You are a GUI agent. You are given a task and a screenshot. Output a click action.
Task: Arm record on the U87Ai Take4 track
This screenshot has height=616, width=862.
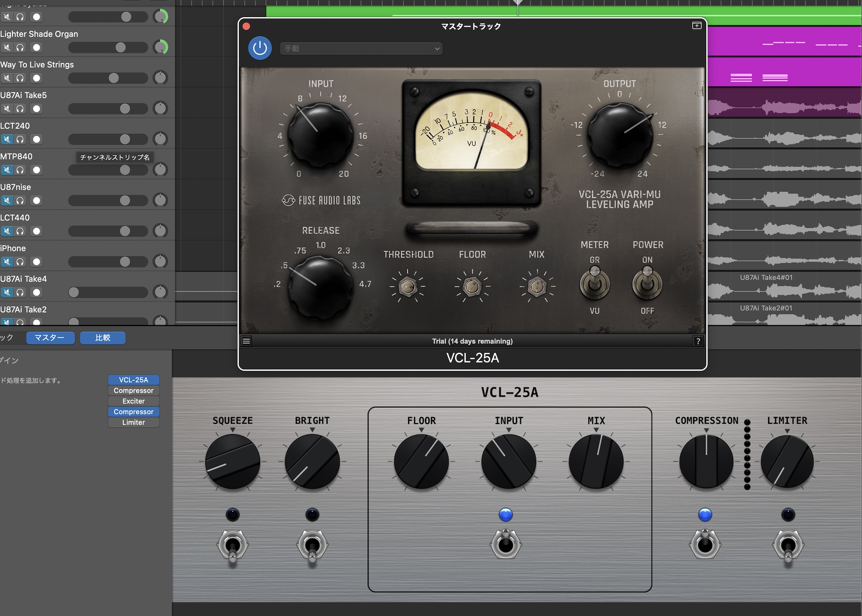tap(37, 292)
